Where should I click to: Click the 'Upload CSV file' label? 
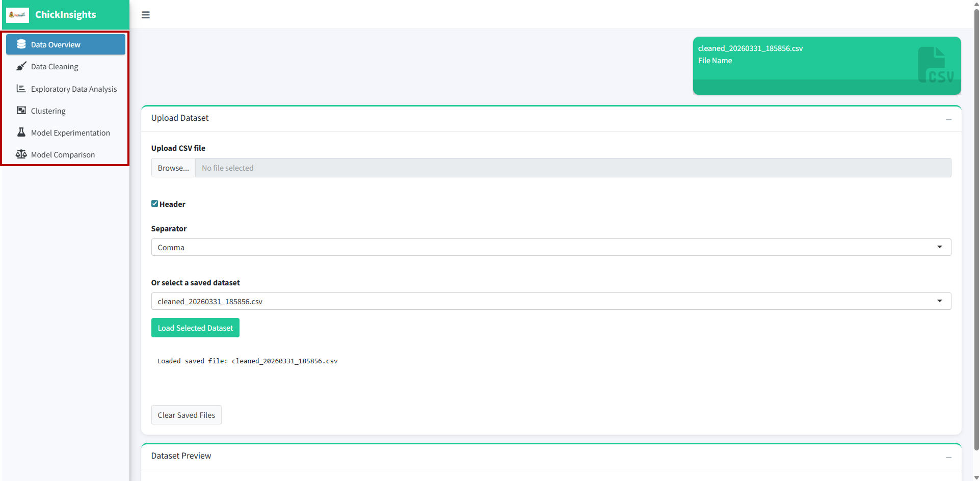pos(178,148)
